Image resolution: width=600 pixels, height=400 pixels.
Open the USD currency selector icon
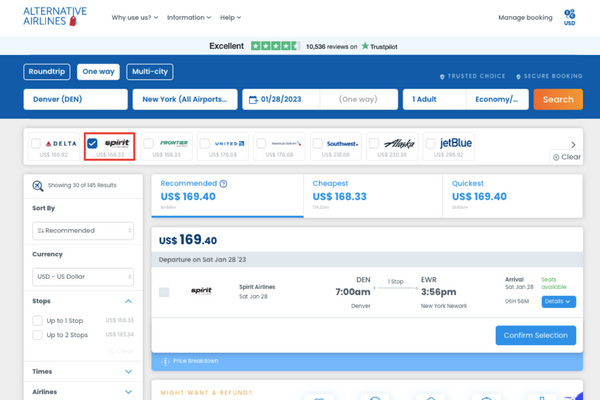(x=569, y=17)
